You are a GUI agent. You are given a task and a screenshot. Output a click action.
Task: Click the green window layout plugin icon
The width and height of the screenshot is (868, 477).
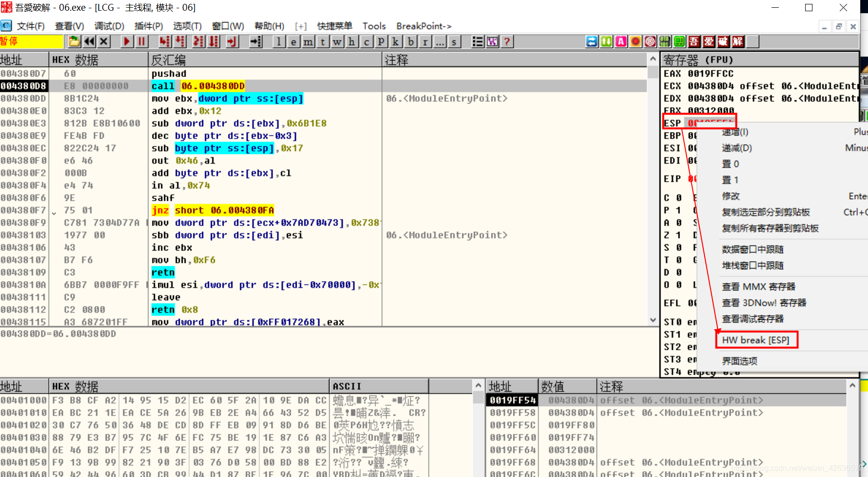[x=679, y=41]
